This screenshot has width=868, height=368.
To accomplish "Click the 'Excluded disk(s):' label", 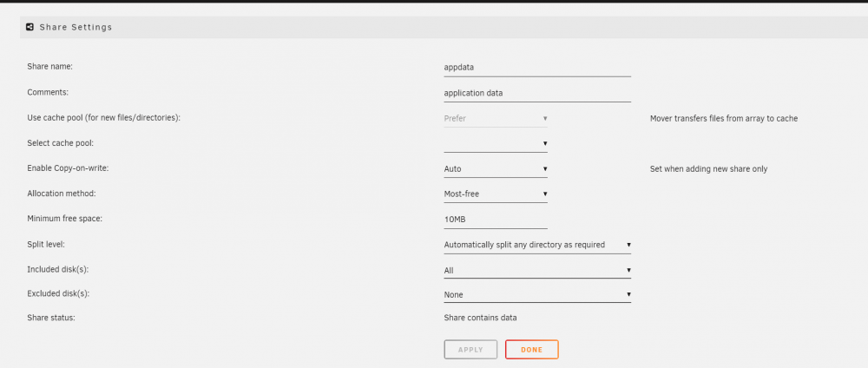I will point(58,294).
